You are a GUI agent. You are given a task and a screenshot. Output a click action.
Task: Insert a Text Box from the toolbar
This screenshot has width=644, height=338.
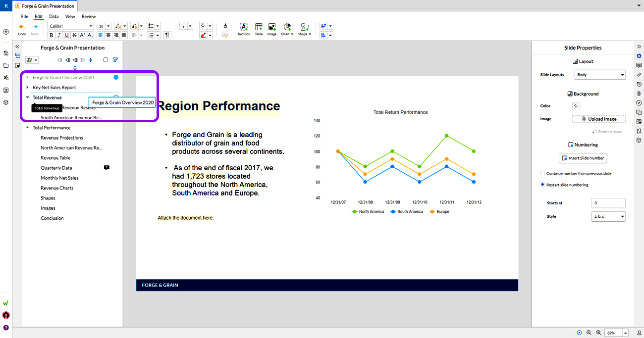[x=244, y=29]
